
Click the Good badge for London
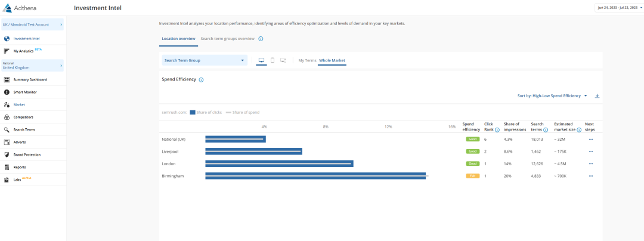(x=473, y=164)
